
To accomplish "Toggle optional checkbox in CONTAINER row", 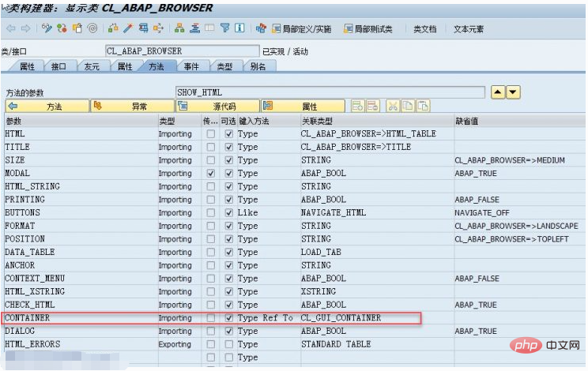I will (228, 318).
